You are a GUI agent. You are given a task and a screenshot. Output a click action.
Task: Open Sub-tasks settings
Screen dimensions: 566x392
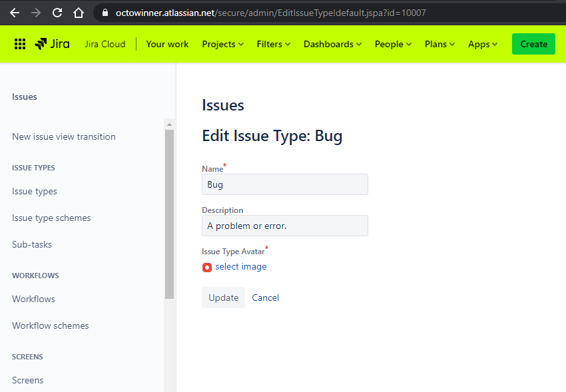32,244
